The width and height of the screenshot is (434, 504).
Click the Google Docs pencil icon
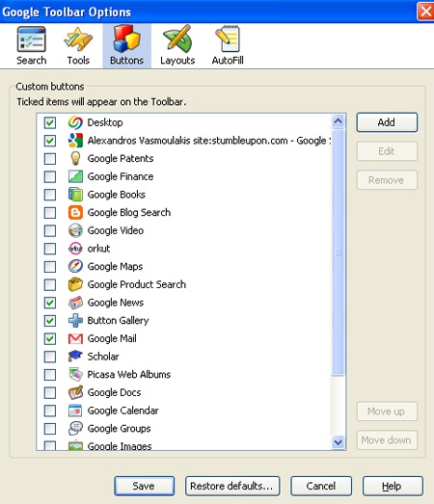75,392
